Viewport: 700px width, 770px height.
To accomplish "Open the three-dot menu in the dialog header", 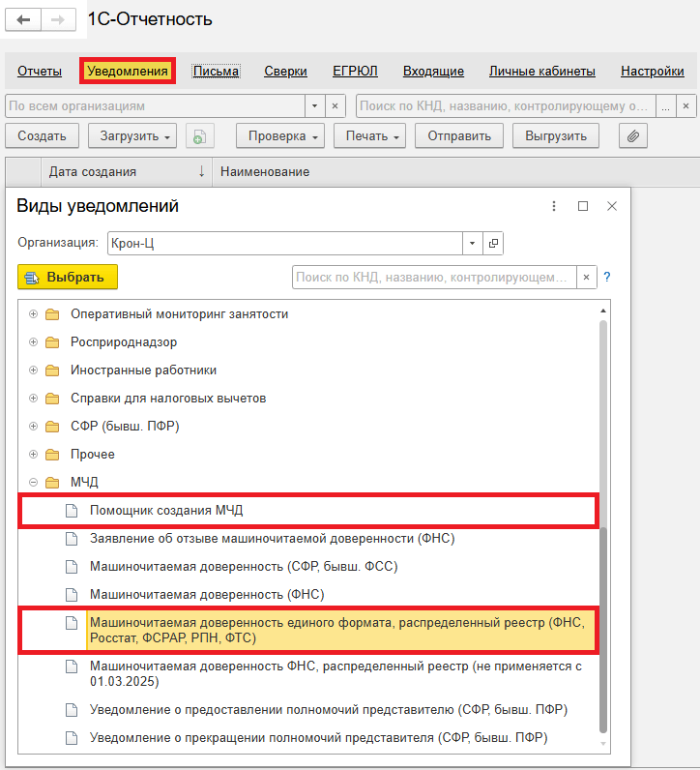I will pyautogui.click(x=554, y=206).
